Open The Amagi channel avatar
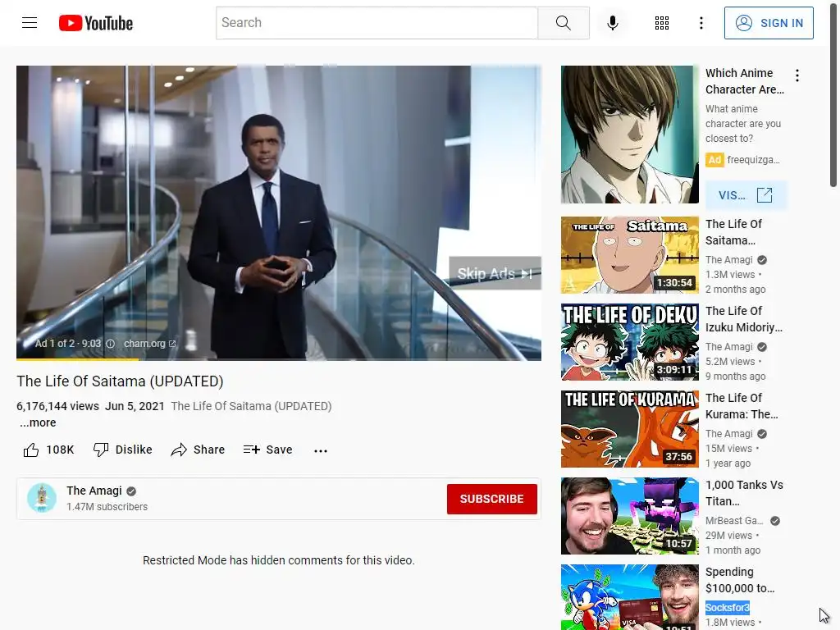Screen dimensions: 840x630 click(42, 498)
